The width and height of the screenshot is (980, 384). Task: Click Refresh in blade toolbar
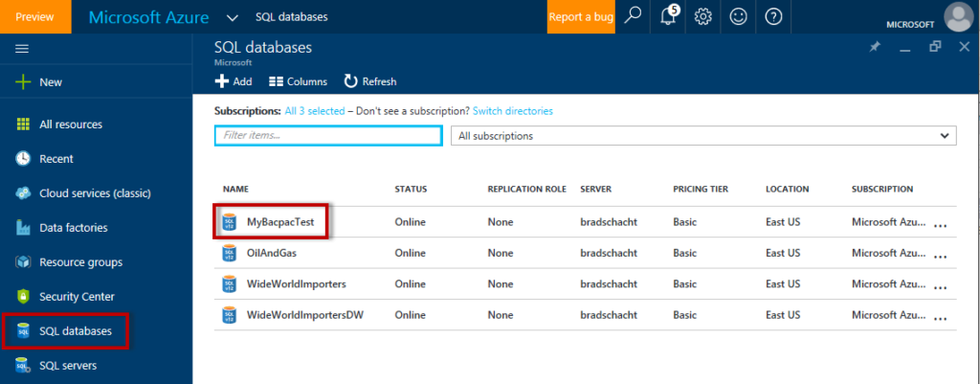coord(370,81)
